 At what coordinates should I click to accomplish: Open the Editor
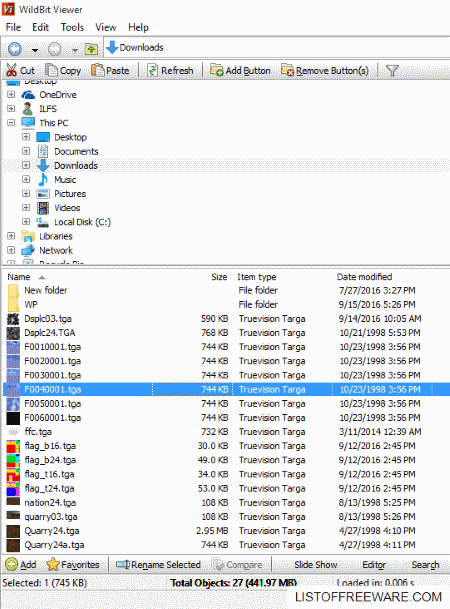374,565
